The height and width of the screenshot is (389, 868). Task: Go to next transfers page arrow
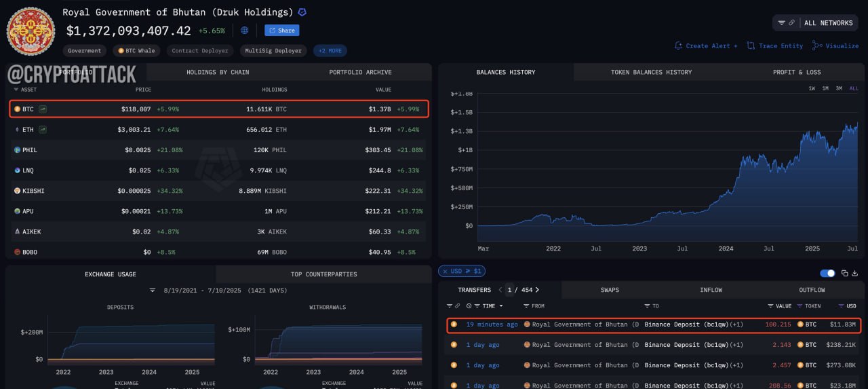click(537, 290)
